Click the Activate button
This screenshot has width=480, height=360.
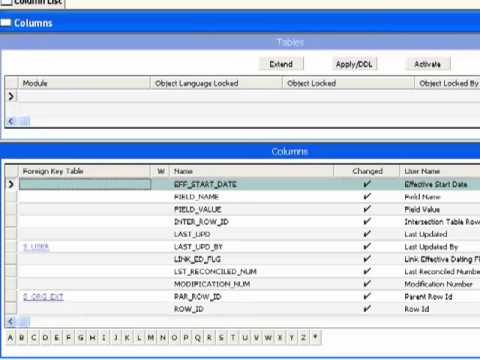[428, 64]
